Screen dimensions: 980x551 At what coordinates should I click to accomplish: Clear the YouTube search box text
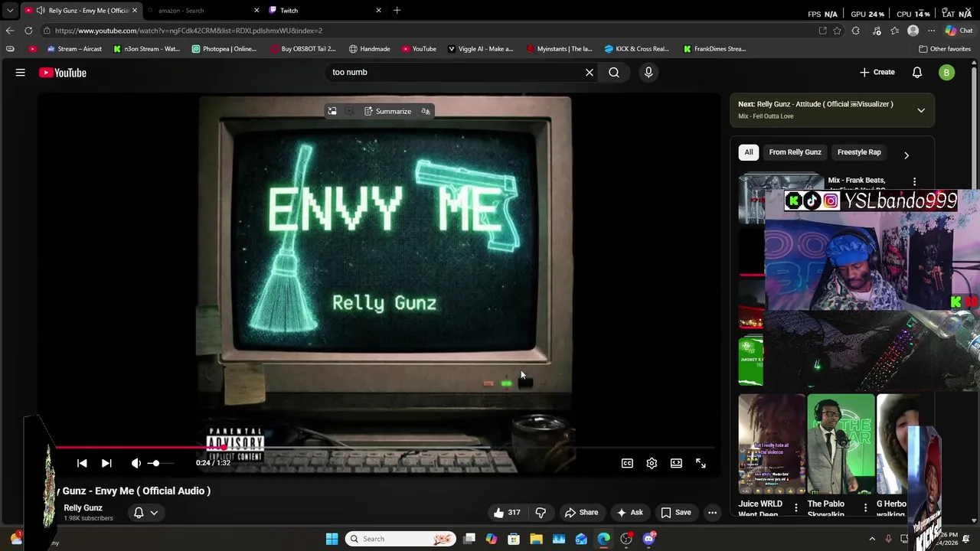point(590,72)
